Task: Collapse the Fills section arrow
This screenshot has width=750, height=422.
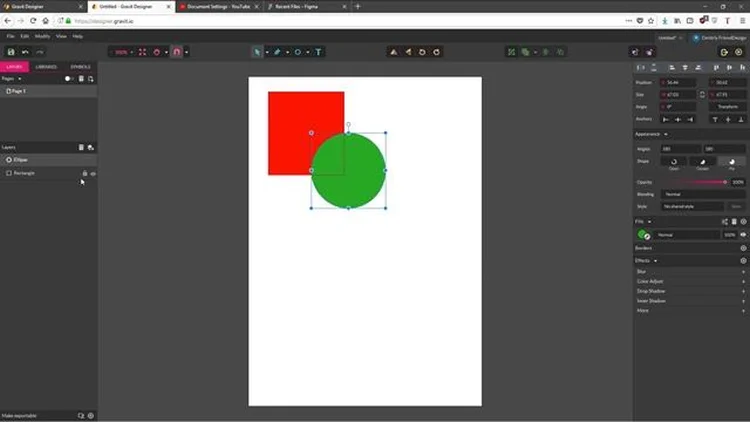Action: click(649, 222)
